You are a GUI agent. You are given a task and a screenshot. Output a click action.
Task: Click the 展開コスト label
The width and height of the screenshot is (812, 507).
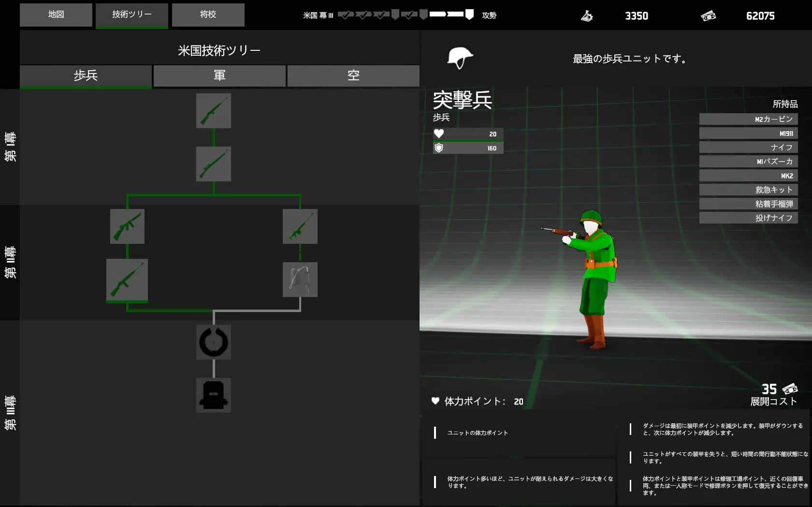coord(773,401)
